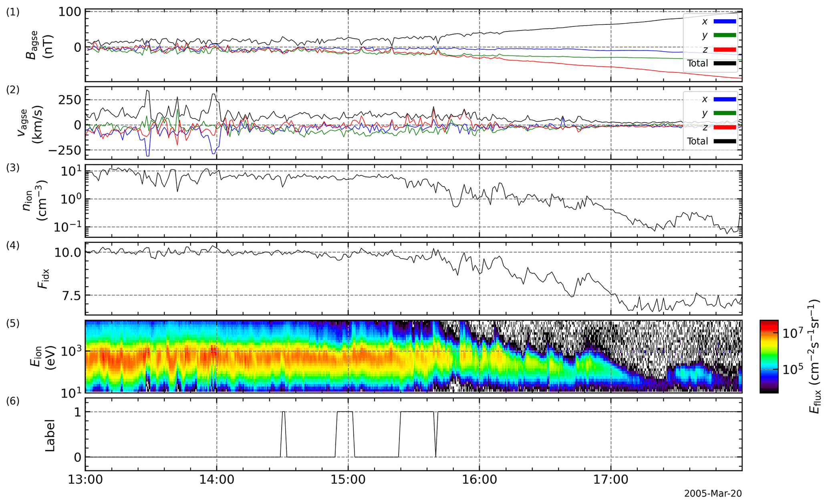The width and height of the screenshot is (828, 504).
Task: Click the 14:00 time axis tick label
Action: [x=217, y=480]
